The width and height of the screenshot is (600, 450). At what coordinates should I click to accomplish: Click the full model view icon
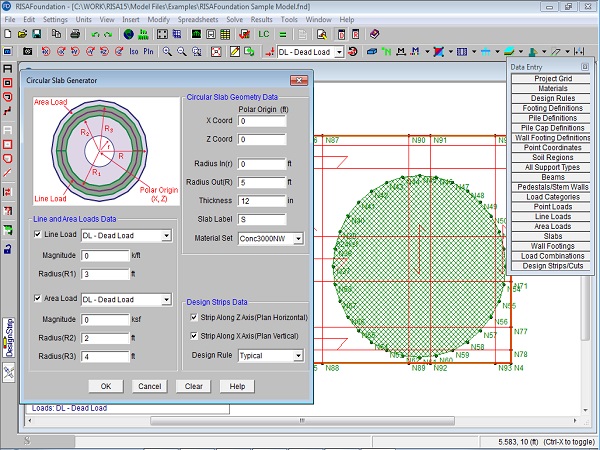click(x=216, y=51)
